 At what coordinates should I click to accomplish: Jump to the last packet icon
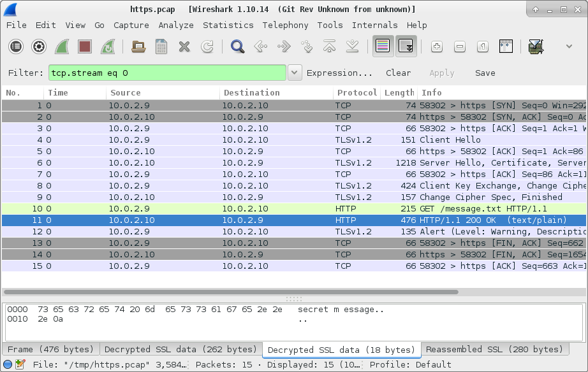tap(352, 47)
